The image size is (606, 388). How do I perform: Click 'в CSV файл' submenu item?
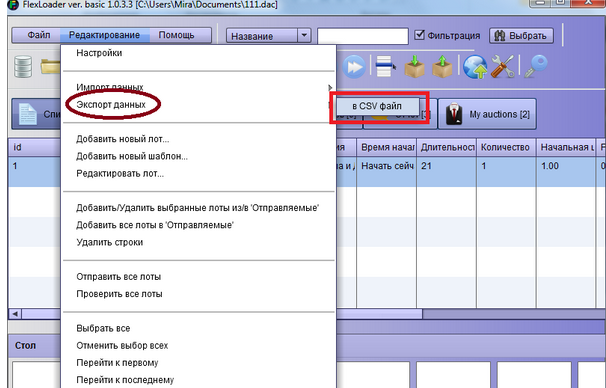[x=377, y=106]
